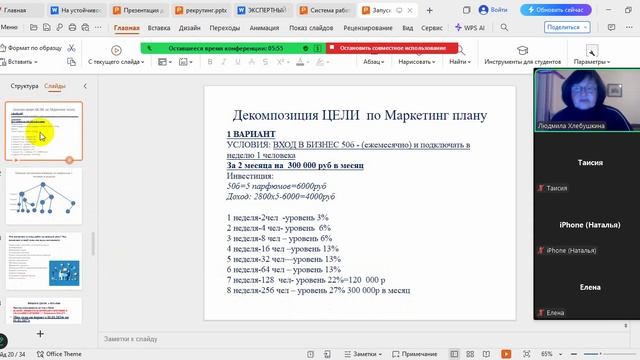This screenshot has width=640, height=360.
Task: Save the presentation using the save icon
Action: (x=47, y=27)
